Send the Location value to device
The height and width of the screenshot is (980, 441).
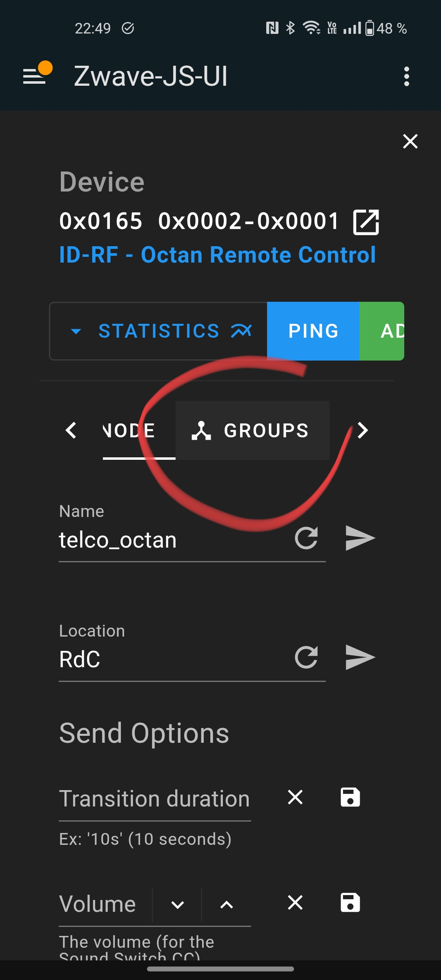tap(360, 657)
